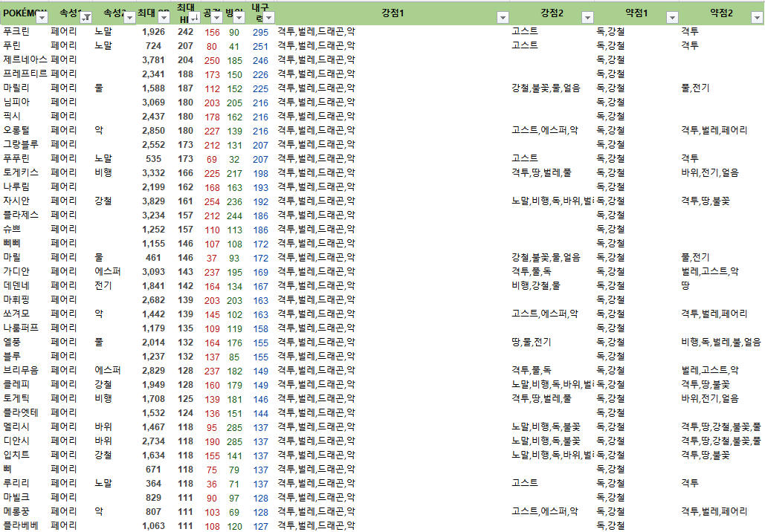Viewport: 765px width, 532px height.
Task: Select the 땅,물,전기 strength cell
Action: click(532, 342)
